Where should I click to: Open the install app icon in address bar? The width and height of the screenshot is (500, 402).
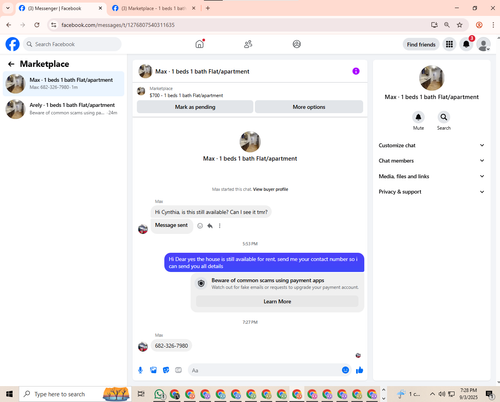point(434,25)
